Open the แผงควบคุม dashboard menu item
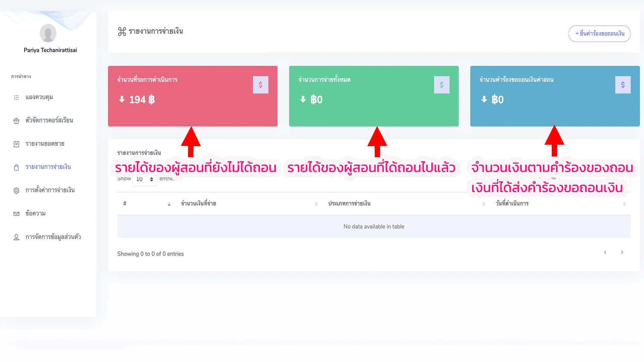The width and height of the screenshot is (644, 362). point(39,97)
